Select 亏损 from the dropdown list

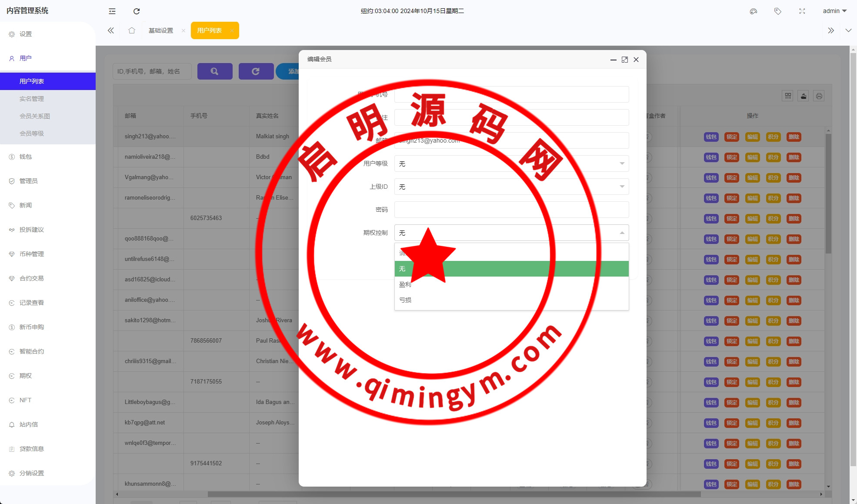click(x=406, y=300)
